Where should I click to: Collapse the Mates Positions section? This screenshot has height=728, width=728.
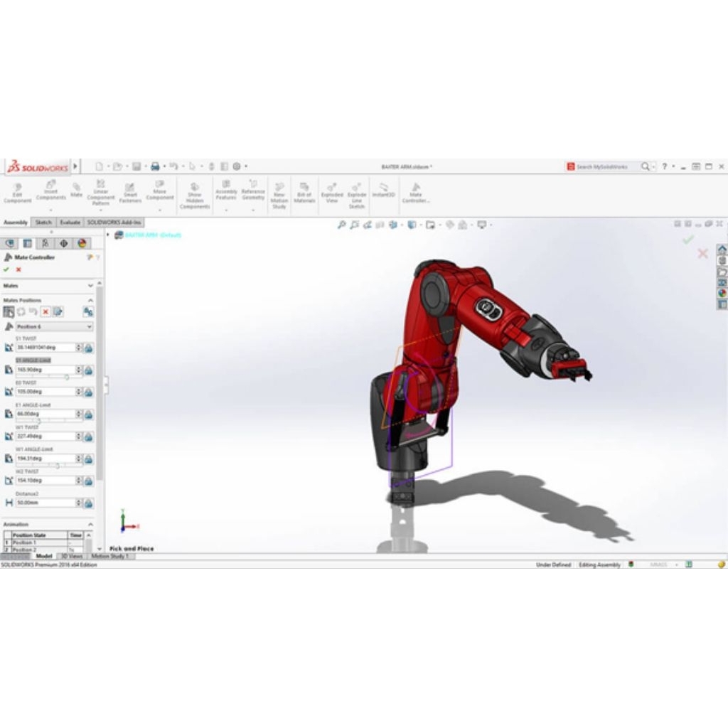point(90,301)
